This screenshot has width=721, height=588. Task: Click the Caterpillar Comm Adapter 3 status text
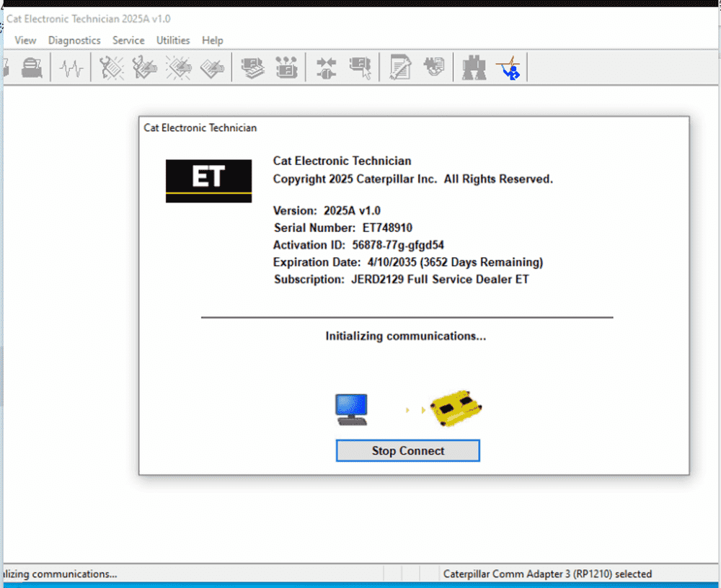[x=547, y=574]
